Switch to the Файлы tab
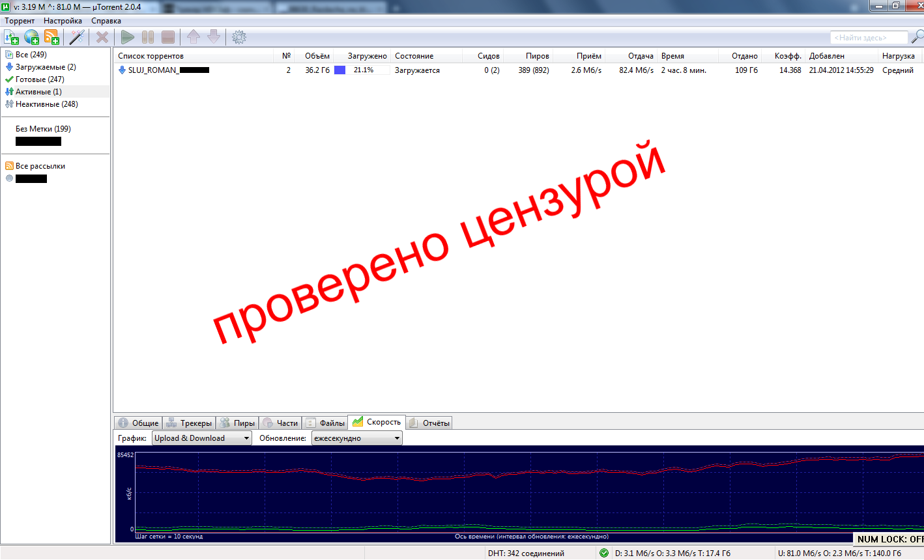This screenshot has height=560, width=924. pos(325,423)
